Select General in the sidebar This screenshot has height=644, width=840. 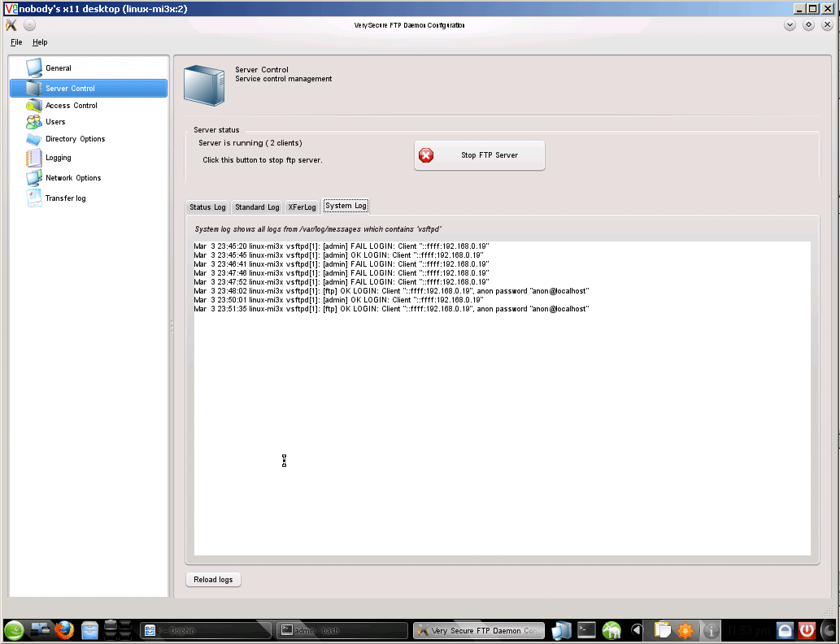(x=59, y=68)
